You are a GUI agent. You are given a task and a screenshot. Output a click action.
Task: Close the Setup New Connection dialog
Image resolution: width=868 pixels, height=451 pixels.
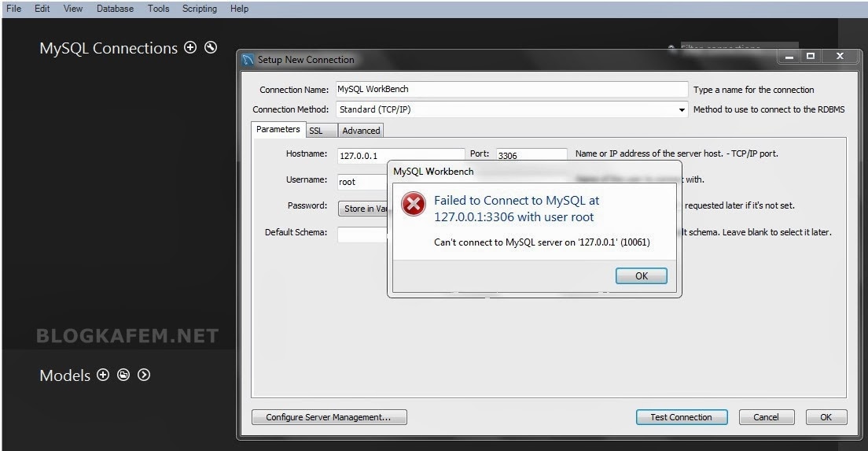click(840, 57)
